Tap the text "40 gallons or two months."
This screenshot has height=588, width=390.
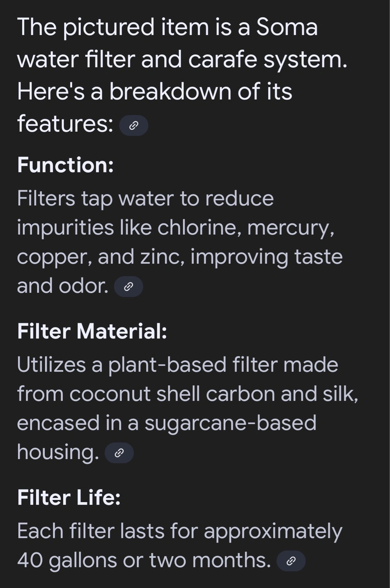144,560
